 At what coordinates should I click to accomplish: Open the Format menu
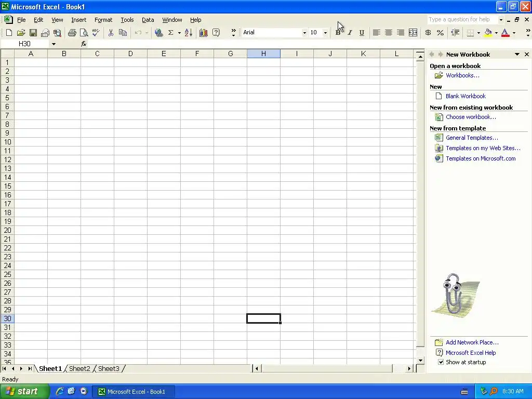103,20
